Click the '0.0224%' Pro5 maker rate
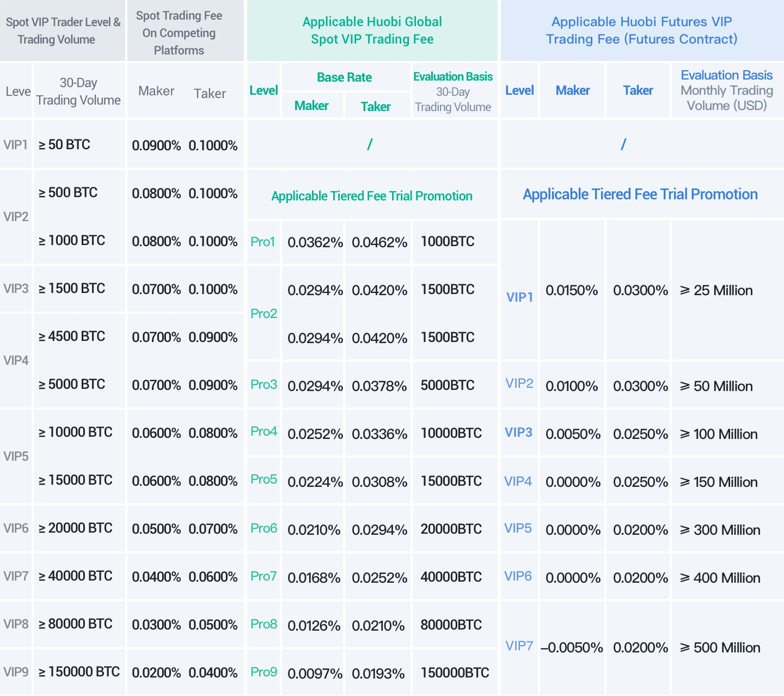Screen dimensions: 784x696 pos(315,482)
